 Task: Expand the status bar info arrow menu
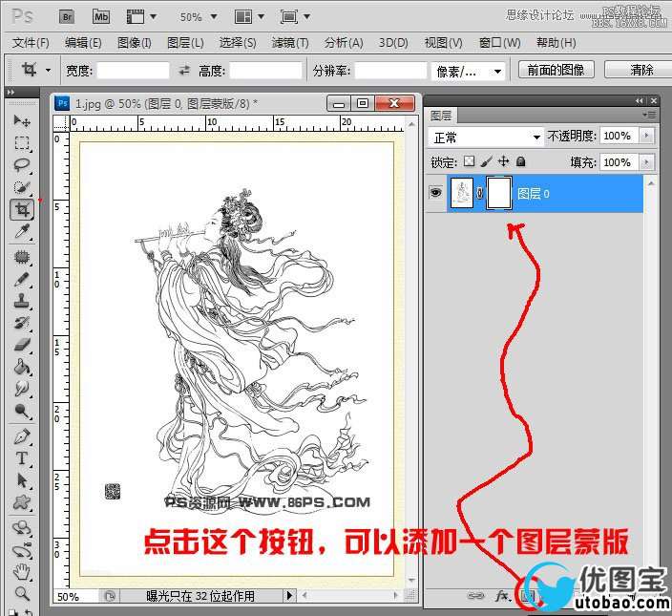(289, 595)
